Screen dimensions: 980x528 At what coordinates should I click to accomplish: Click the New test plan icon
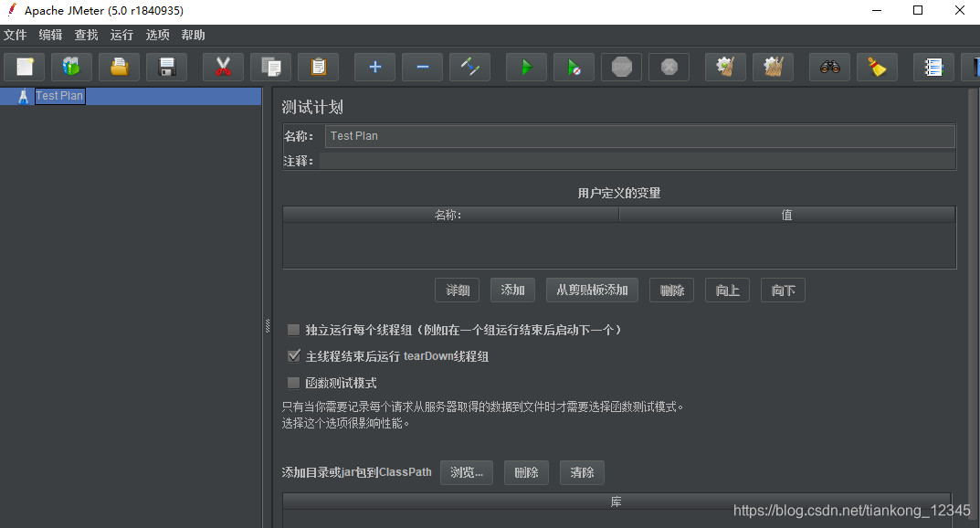[x=25, y=67]
